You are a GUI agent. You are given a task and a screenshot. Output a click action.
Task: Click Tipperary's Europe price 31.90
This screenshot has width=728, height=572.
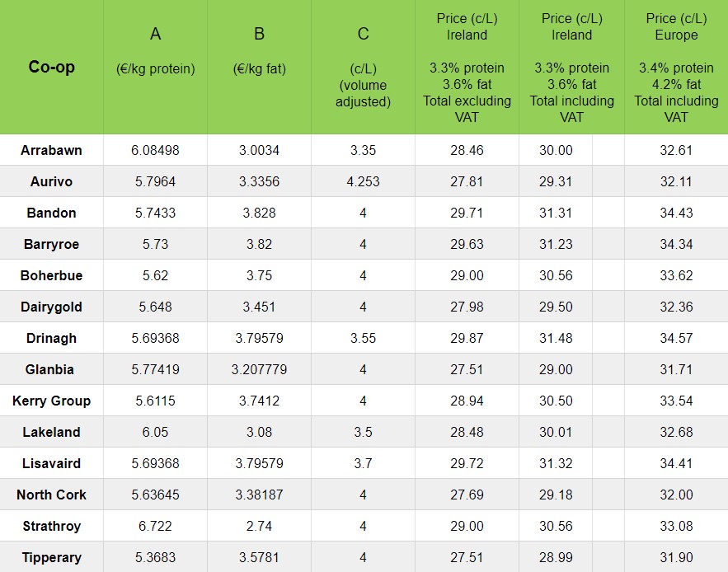[x=676, y=557]
